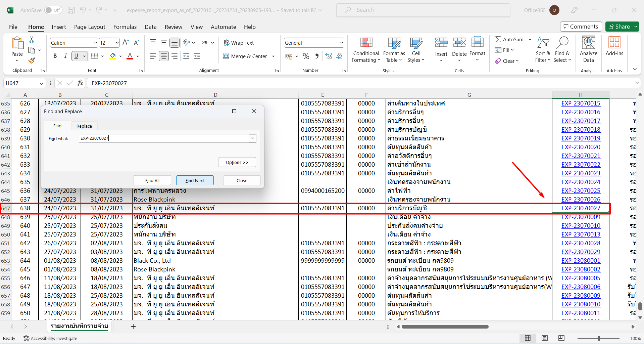
Task: Click Decrease Decimal icon
Action: pyautogui.click(x=340, y=56)
